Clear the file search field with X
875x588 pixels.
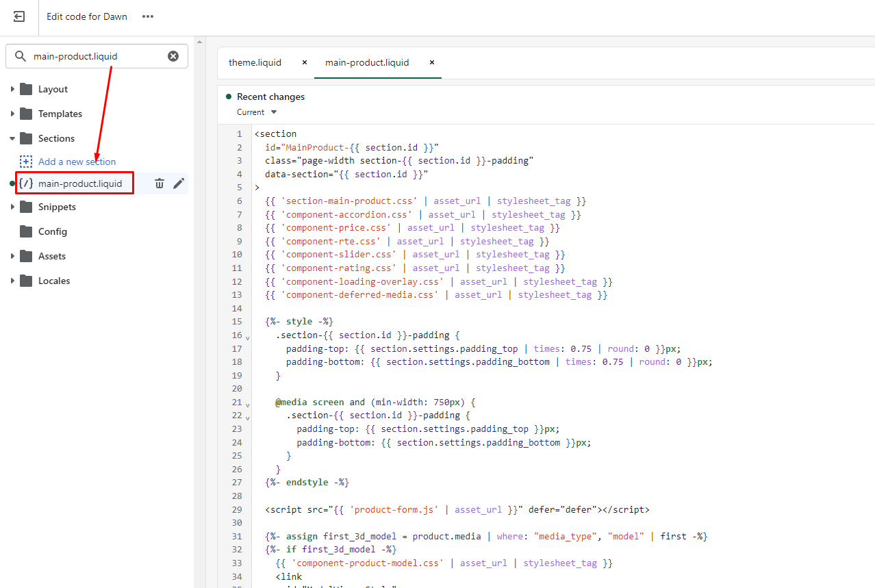click(x=173, y=56)
